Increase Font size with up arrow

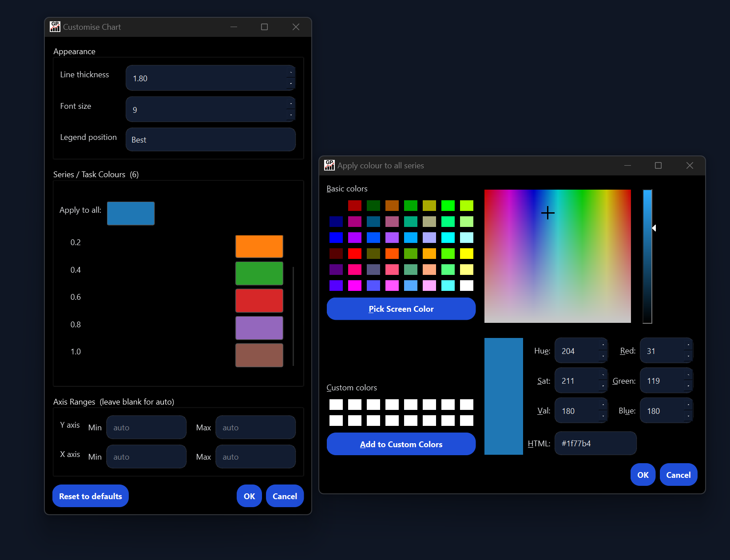[291, 104]
